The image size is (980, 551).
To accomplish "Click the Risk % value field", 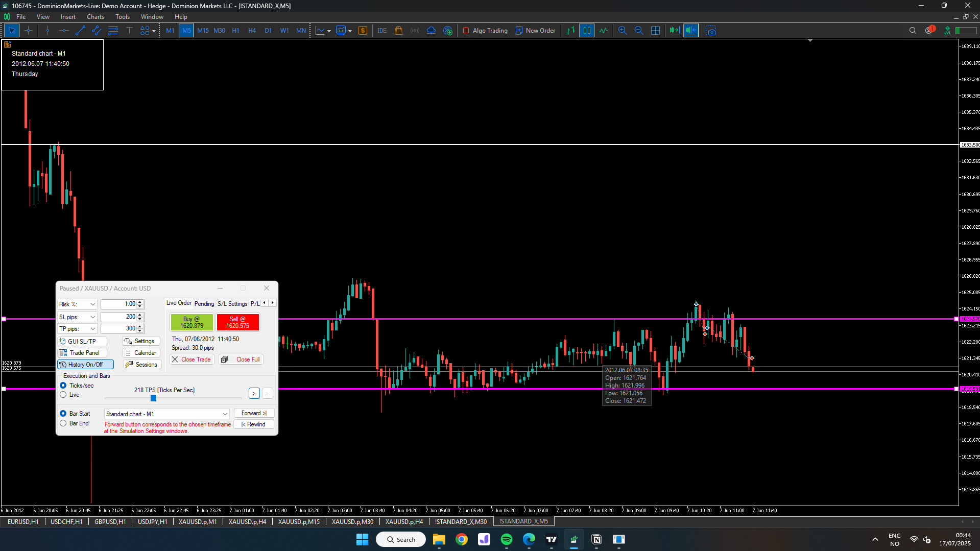I will pyautogui.click(x=119, y=304).
